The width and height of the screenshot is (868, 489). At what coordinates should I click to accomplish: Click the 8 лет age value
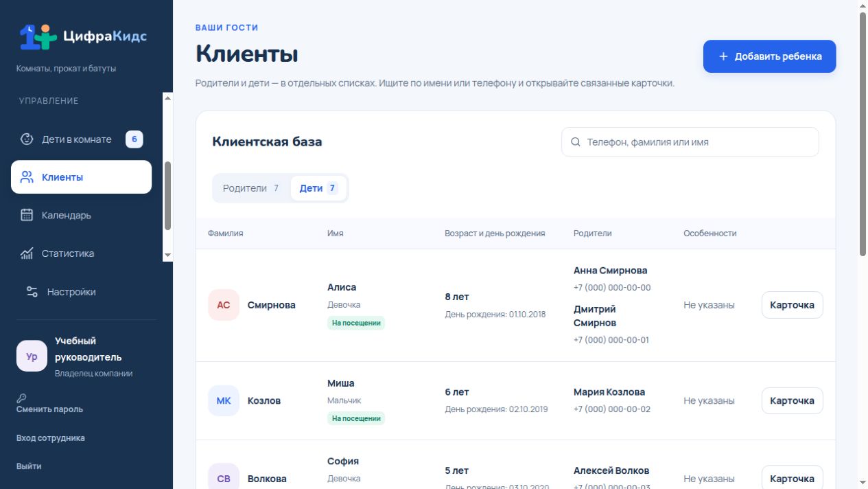[457, 297]
